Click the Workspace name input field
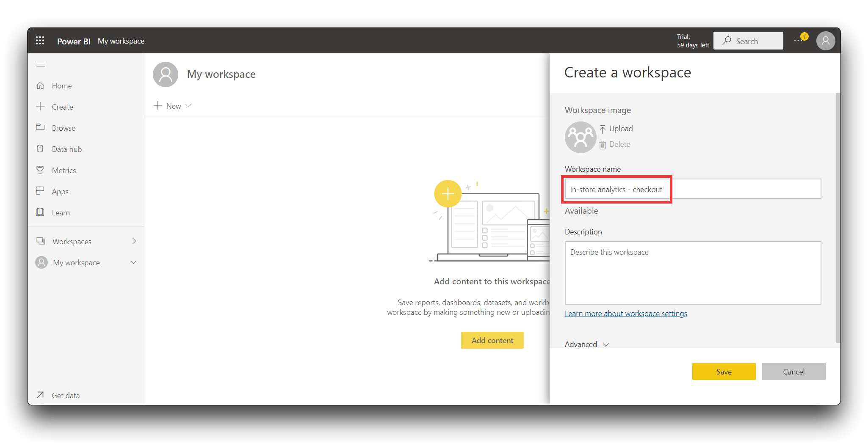The image size is (868, 446). [x=693, y=189]
